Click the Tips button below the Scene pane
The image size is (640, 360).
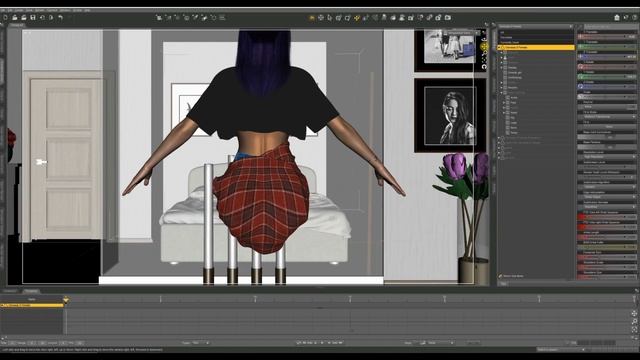coord(504,283)
